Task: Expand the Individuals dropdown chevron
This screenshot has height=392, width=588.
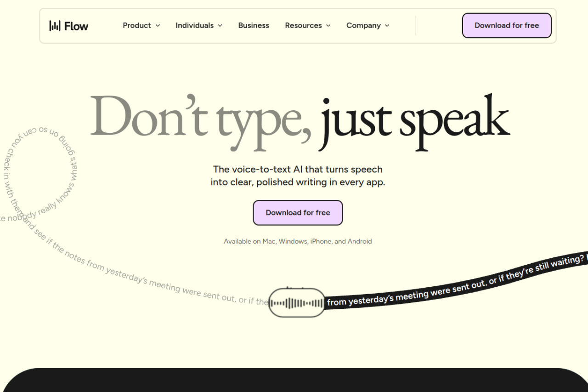Action: [x=220, y=26]
